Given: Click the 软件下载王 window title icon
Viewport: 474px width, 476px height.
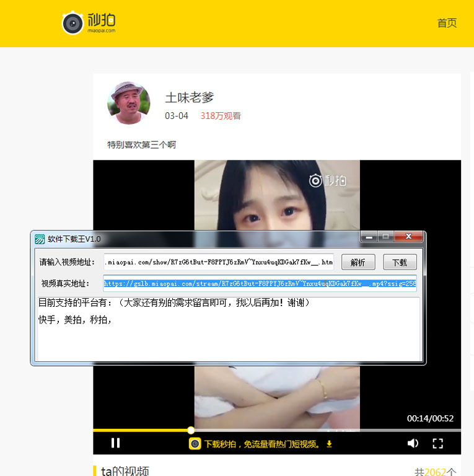Looking at the screenshot, I should coord(40,239).
